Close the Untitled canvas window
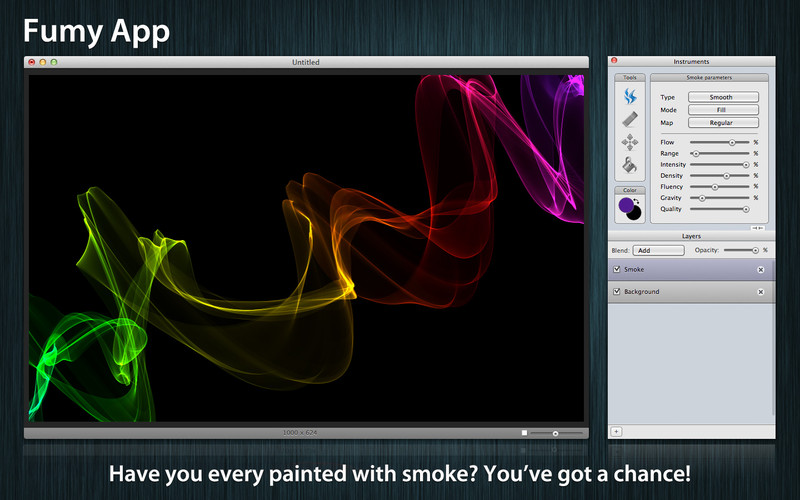This screenshot has width=800, height=500. (x=32, y=62)
